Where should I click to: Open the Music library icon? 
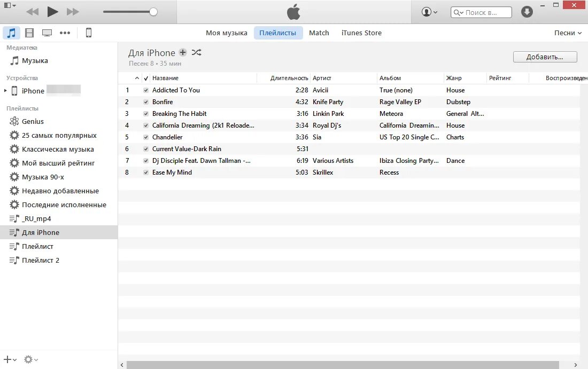pyautogui.click(x=12, y=33)
